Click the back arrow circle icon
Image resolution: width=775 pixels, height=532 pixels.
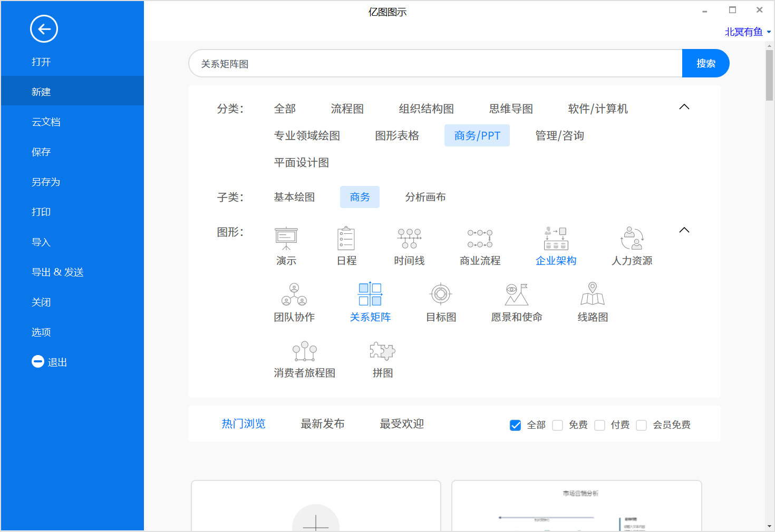[x=44, y=29]
